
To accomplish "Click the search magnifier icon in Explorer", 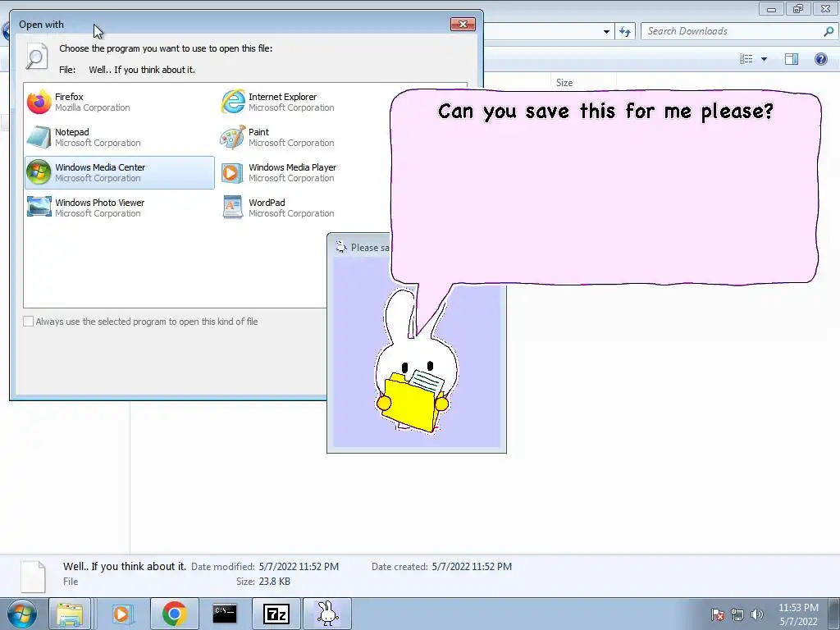I will pos(829,31).
